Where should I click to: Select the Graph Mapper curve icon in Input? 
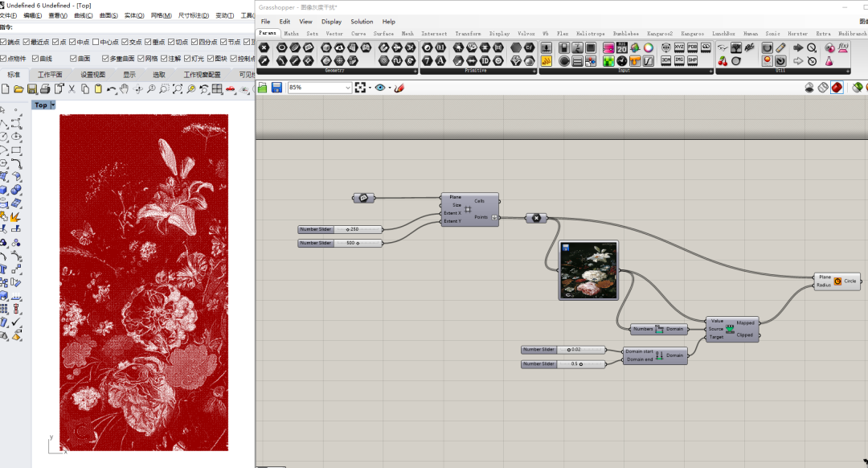click(x=649, y=60)
